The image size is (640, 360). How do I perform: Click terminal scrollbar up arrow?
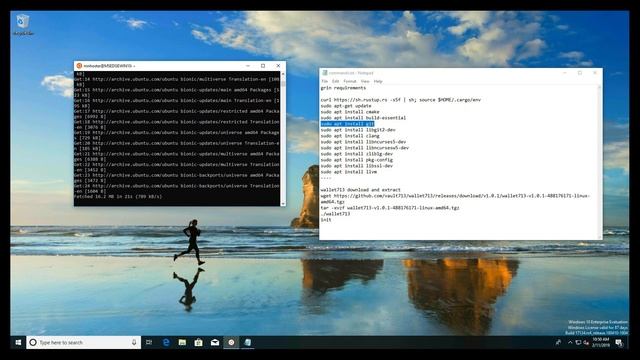coord(283,74)
